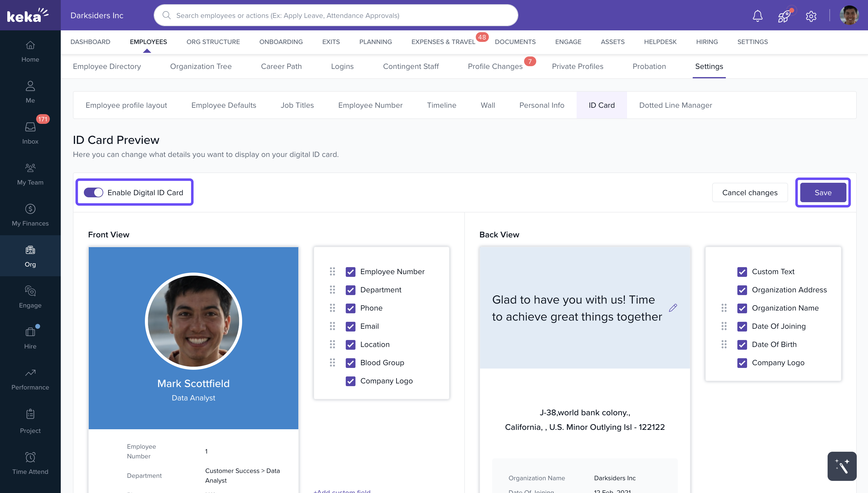Click the Save button
Screen dimensions: 868x493
(823, 192)
